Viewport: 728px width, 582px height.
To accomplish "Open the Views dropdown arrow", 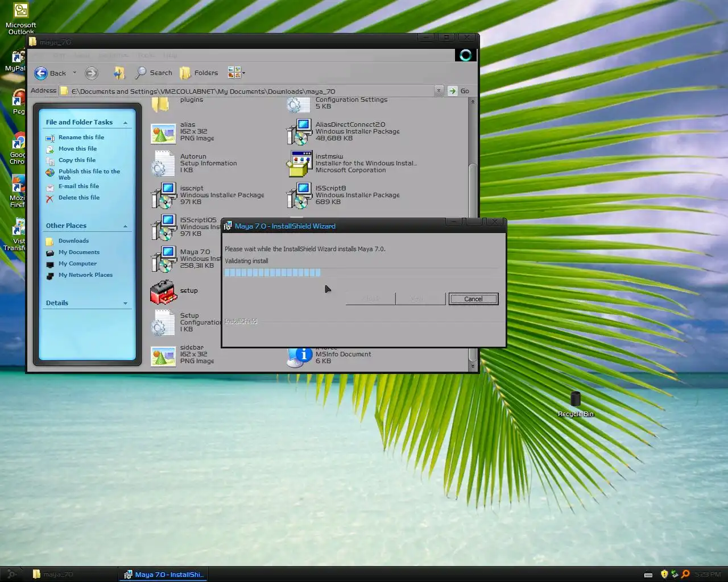I will pos(243,73).
